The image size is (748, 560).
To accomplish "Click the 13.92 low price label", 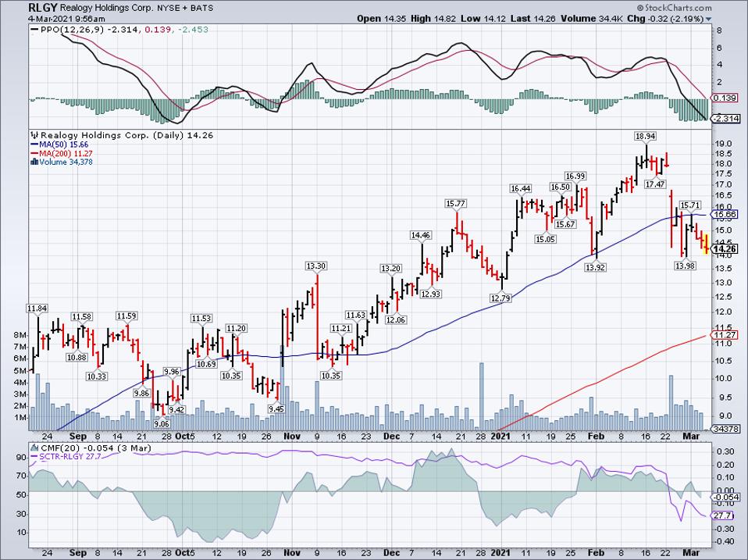I will 595,268.
